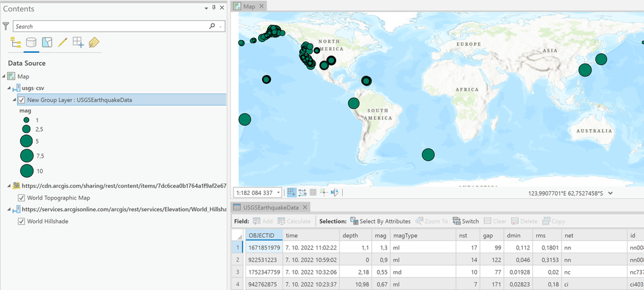Click the north arrow rotation icon

(334, 192)
